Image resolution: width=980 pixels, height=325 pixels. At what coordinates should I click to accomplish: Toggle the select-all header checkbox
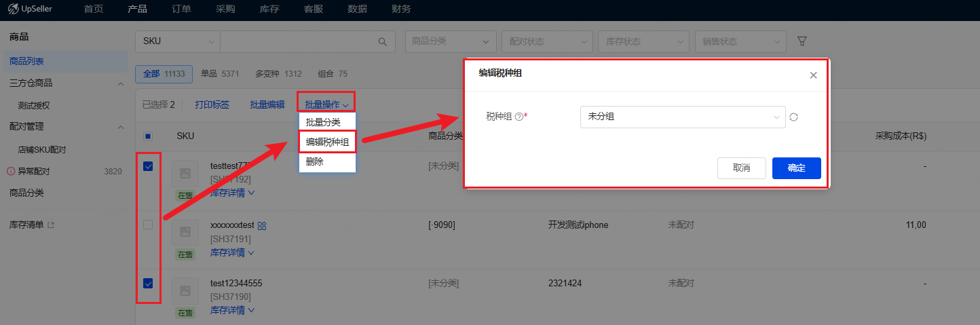148,136
